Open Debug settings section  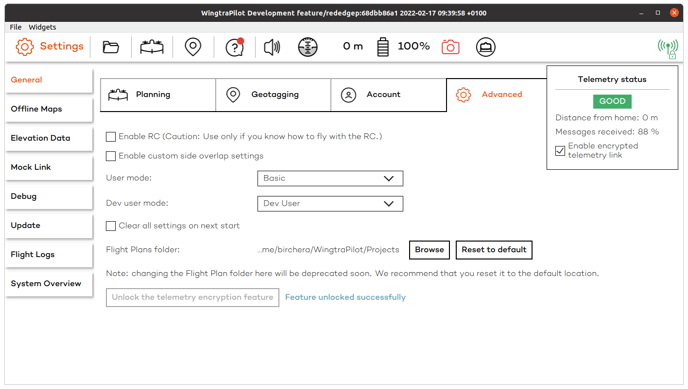[49, 196]
